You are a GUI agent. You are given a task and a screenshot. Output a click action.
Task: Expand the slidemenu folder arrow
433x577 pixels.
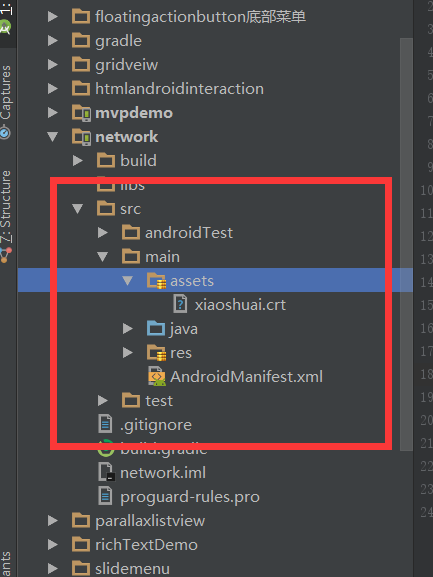(x=53, y=569)
